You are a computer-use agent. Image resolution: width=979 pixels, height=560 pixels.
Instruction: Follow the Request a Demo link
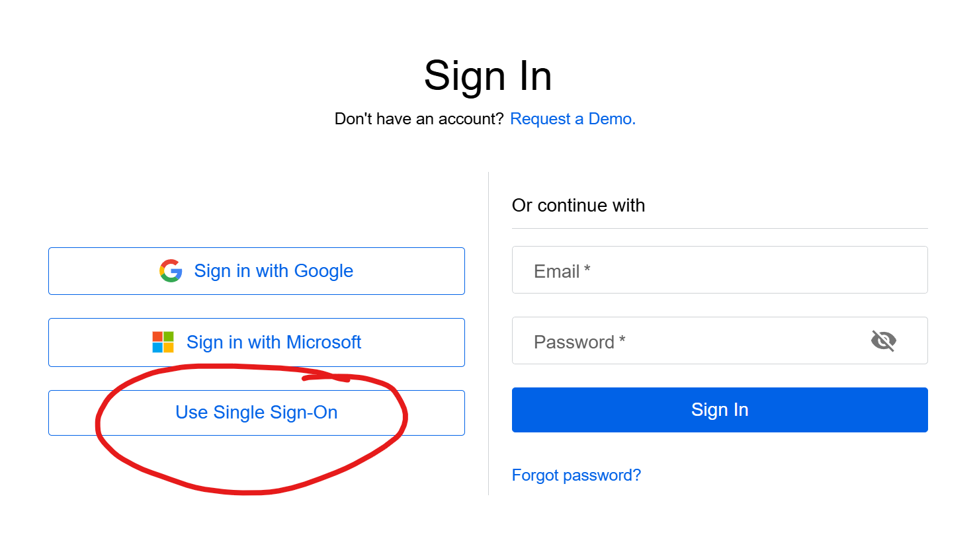pos(573,119)
